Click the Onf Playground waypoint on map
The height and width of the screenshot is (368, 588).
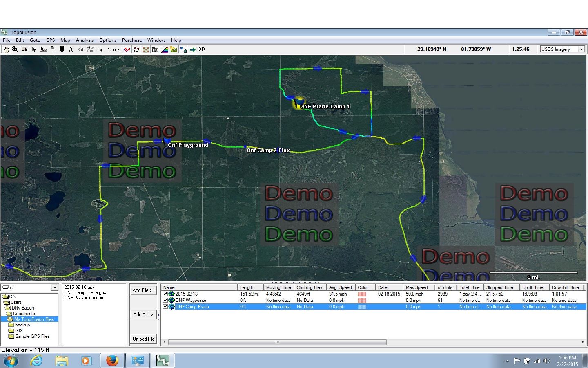(x=167, y=141)
